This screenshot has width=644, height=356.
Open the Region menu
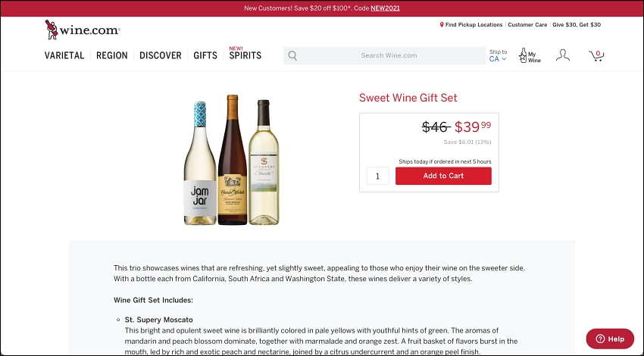111,55
